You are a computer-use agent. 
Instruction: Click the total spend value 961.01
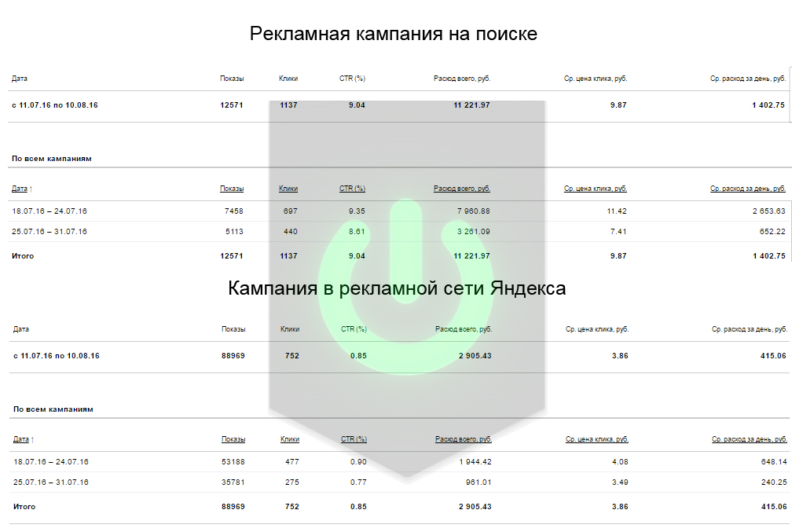pyautogui.click(x=478, y=482)
